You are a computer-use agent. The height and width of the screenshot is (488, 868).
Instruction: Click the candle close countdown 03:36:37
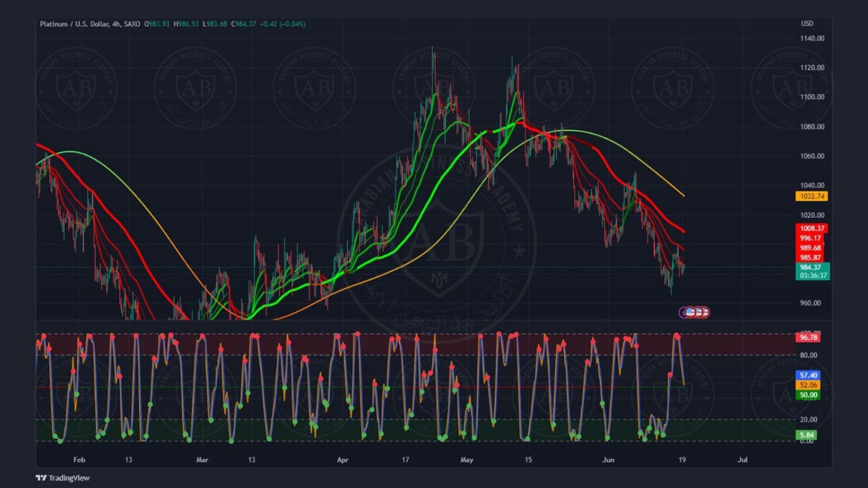[812, 276]
